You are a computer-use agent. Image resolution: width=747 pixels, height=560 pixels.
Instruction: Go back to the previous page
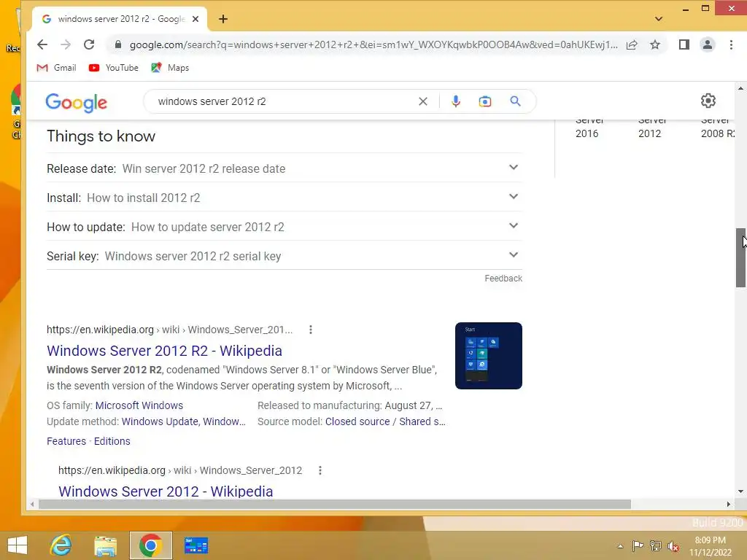[x=42, y=44]
